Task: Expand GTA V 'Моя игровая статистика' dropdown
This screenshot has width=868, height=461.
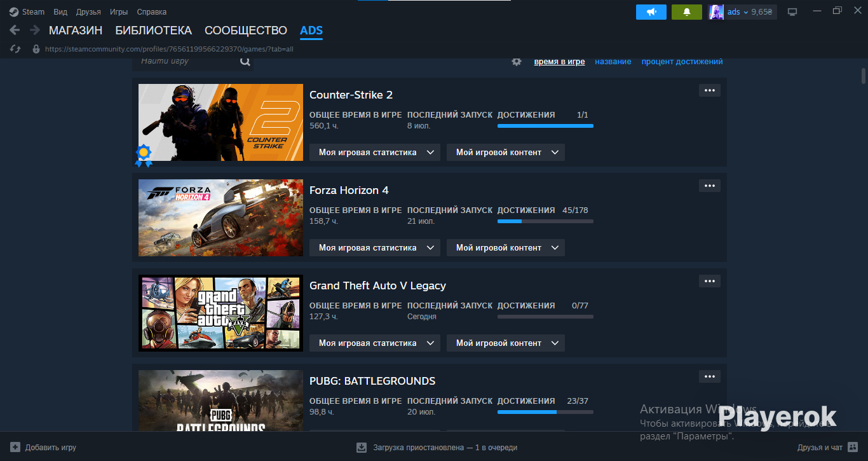Action: (x=375, y=343)
